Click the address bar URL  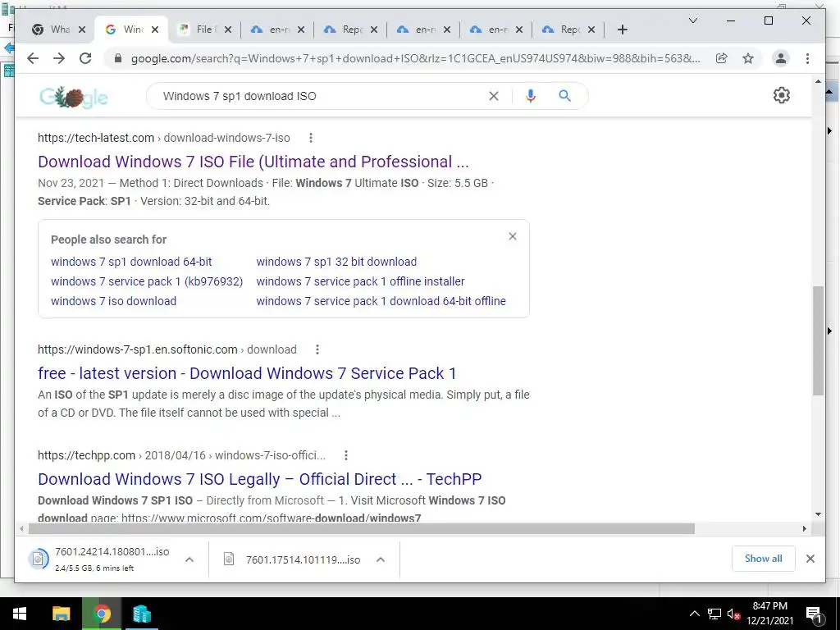click(x=416, y=58)
